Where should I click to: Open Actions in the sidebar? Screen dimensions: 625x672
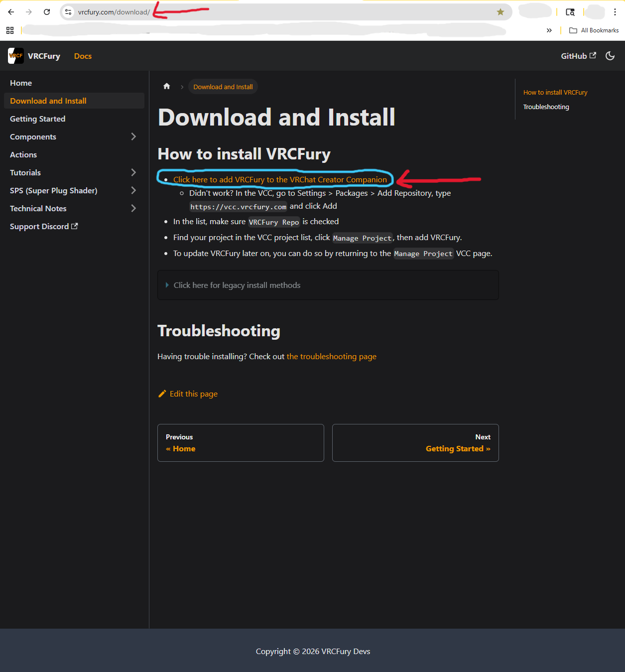pos(74,154)
